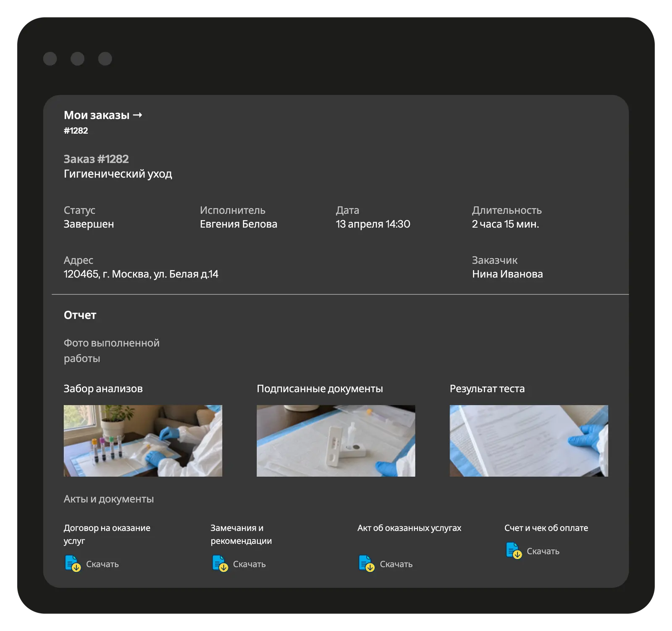Click Скачать link for Акт об оказанных услугах
Image resolution: width=672 pixels, height=631 pixels.
coord(396,564)
